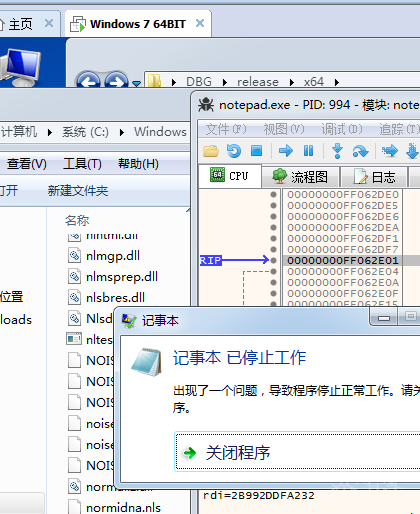This screenshot has width=420, height=514.
Task: Close the Windows 7 64BIT tab
Action: pos(200,23)
